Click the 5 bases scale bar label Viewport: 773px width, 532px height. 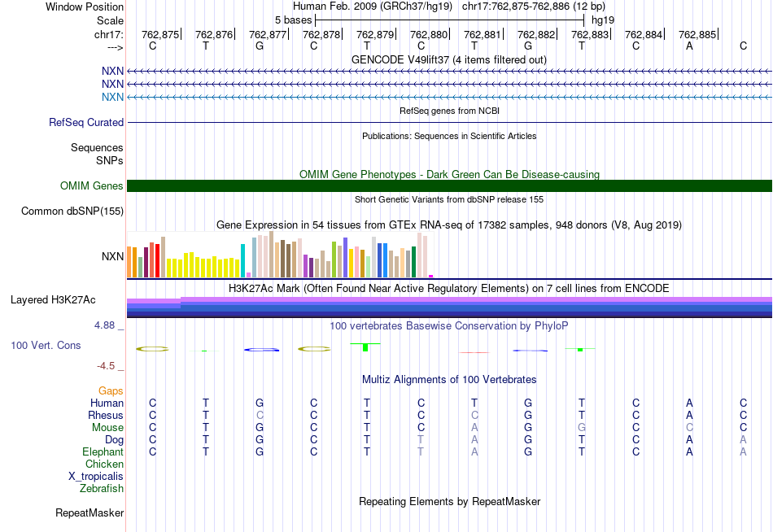pos(293,20)
